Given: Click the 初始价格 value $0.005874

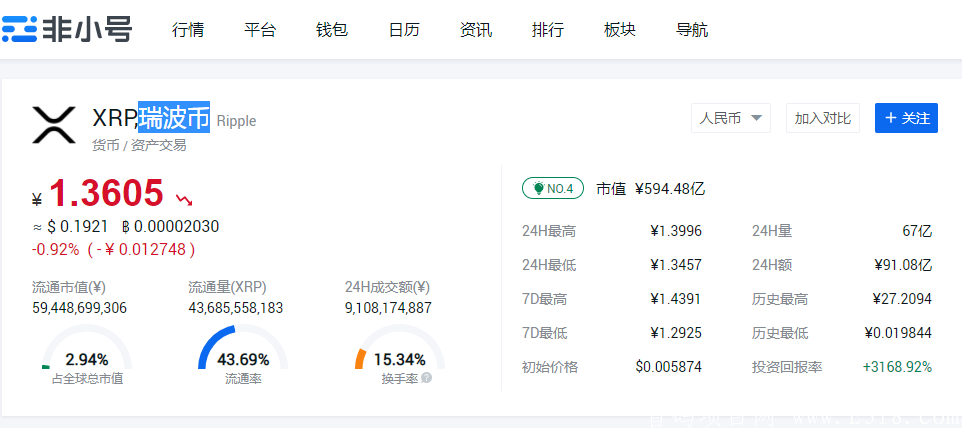Looking at the screenshot, I should [x=669, y=367].
